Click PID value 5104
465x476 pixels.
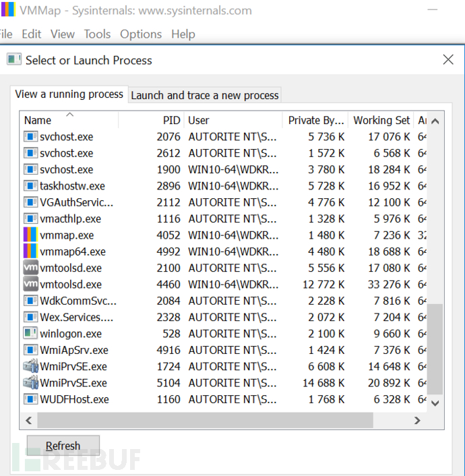(x=168, y=383)
